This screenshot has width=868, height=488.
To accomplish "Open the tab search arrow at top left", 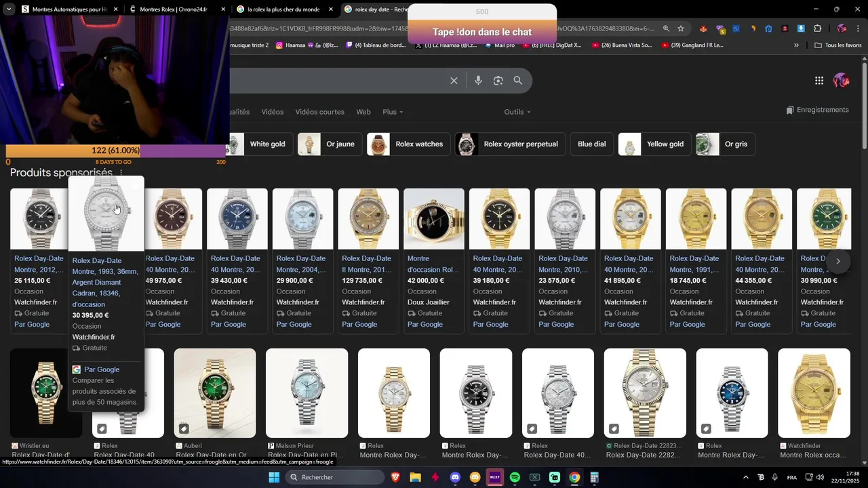I will pos(9,9).
